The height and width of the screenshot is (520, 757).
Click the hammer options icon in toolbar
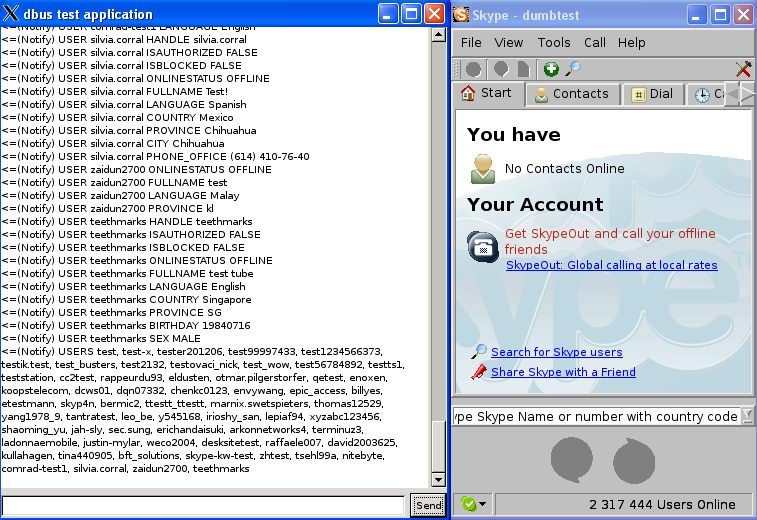tap(743, 69)
